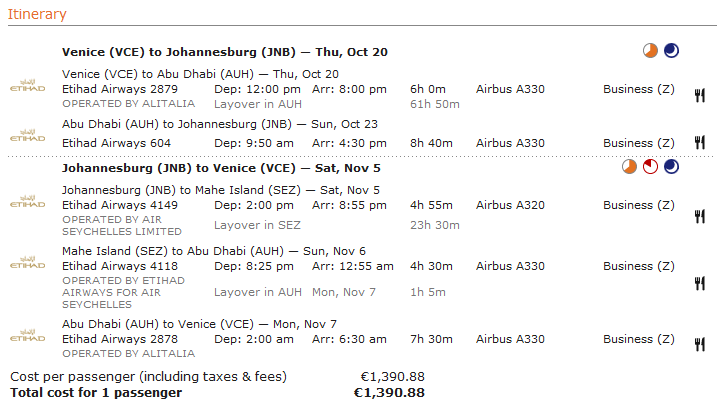The width and height of the screenshot is (717, 410).
Task: Click the Etihad logo beside flight 2878
Action: click(x=26, y=336)
